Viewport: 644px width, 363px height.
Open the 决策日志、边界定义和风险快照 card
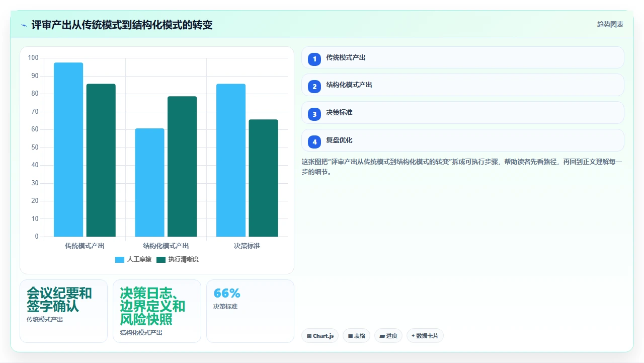tap(157, 311)
